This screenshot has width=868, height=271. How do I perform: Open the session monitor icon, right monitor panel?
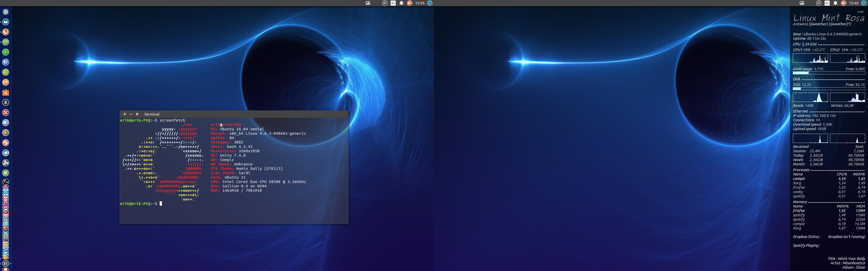(864, 3)
